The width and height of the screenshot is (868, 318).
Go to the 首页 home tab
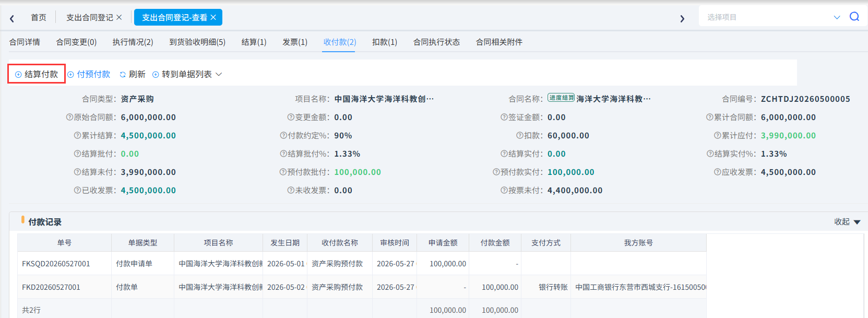pos(39,18)
